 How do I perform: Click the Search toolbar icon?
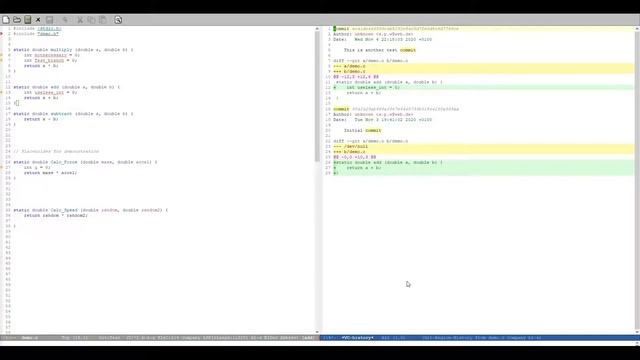118,20
